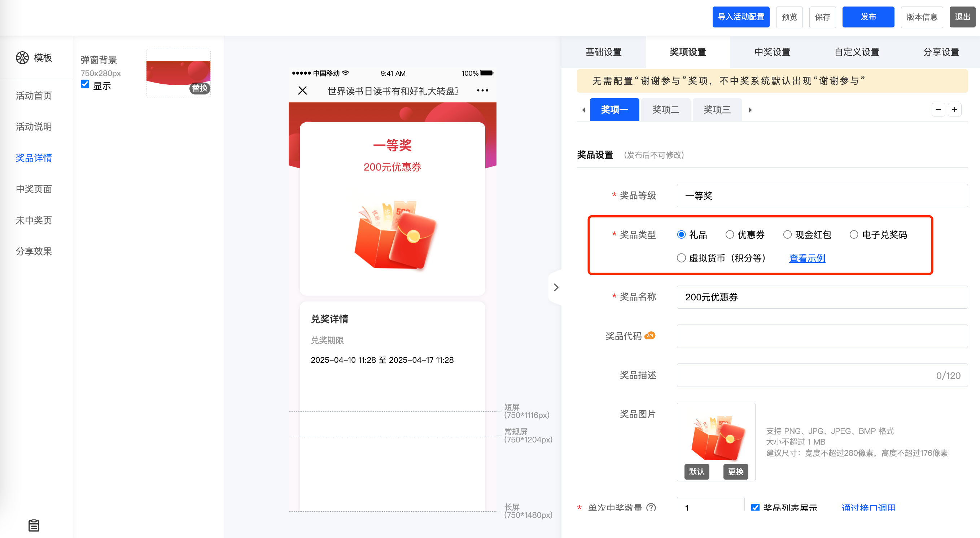The image size is (980, 538).
Task: Click the 发布 publish button
Action: pos(868,17)
